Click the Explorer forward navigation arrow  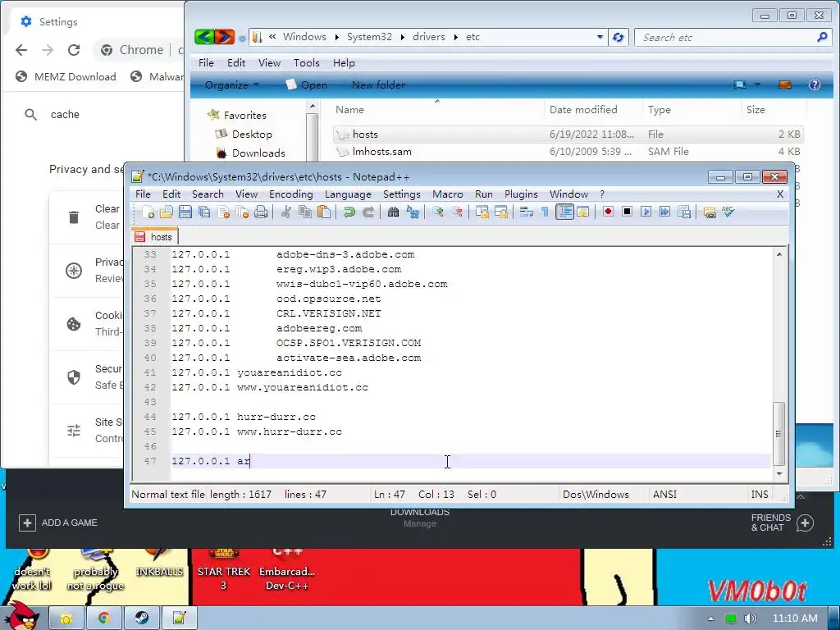225,36
